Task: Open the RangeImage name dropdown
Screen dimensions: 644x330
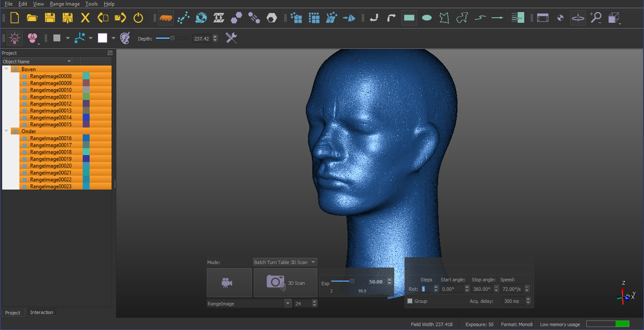Action: click(x=288, y=304)
